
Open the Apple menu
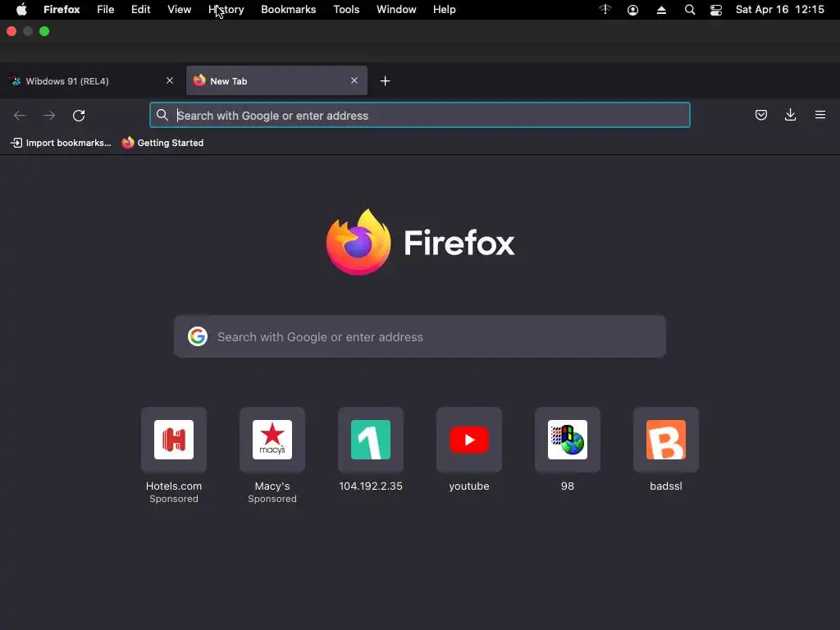[21, 9]
